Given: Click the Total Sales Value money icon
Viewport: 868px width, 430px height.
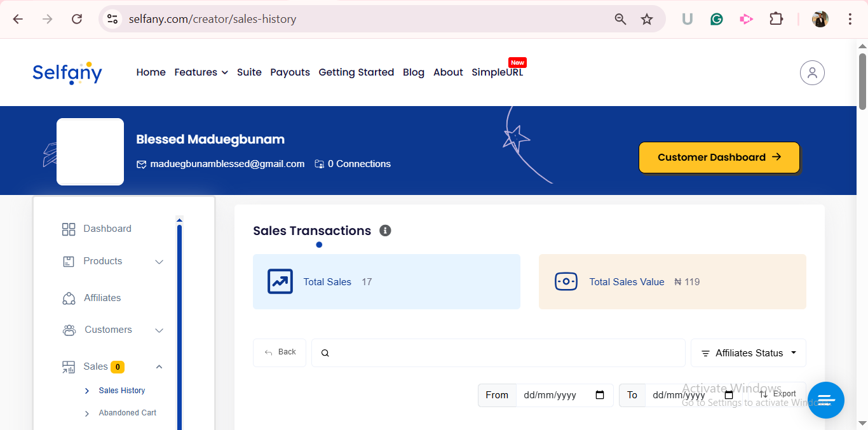Looking at the screenshot, I should 566,281.
